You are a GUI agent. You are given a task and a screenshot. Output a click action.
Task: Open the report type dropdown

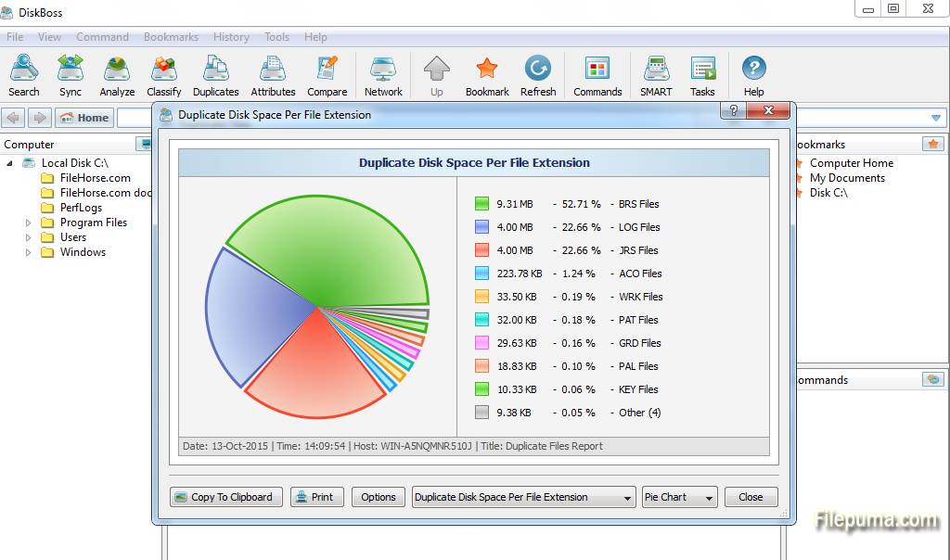click(523, 497)
